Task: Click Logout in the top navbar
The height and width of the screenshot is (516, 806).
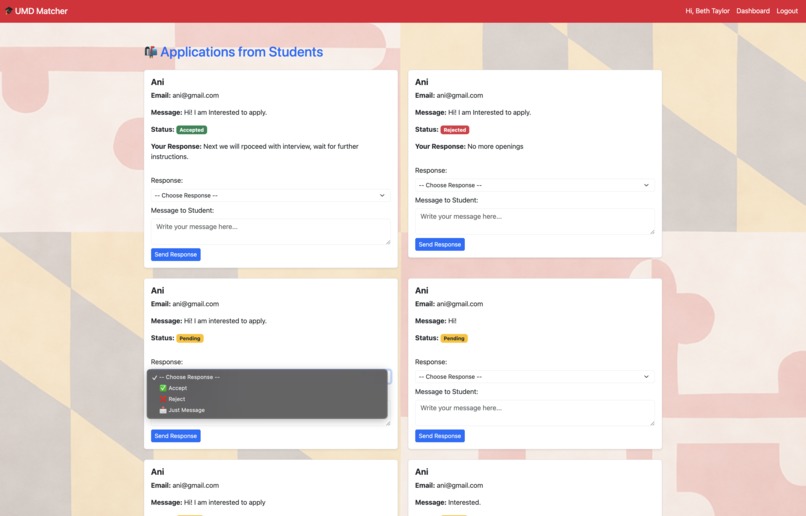Action: 787,11
